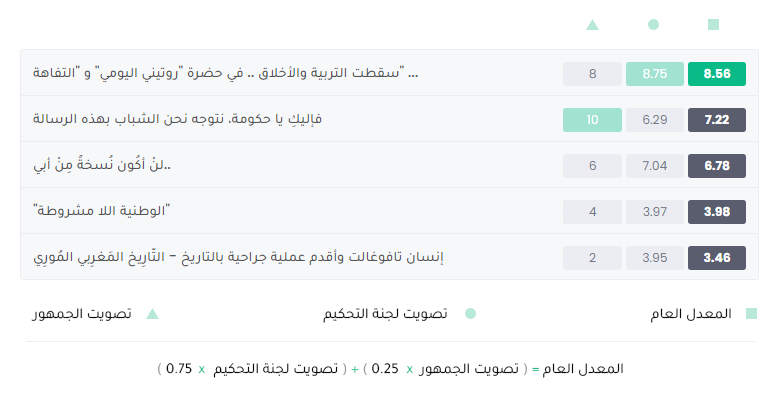This screenshot has height=400, width=780.
Task: Open article سقطت التربية والأخلاق
Action: click(x=225, y=73)
